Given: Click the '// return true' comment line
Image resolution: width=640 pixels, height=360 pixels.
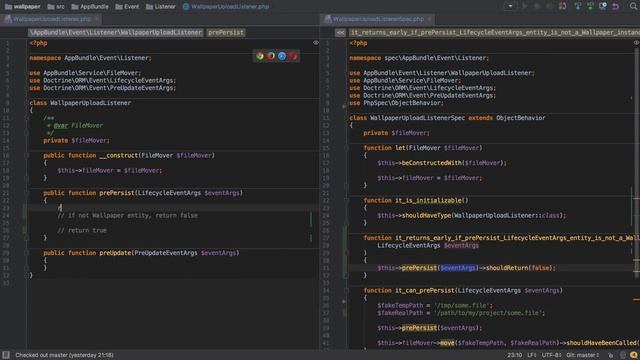Looking at the screenshot, I should click(82, 230).
